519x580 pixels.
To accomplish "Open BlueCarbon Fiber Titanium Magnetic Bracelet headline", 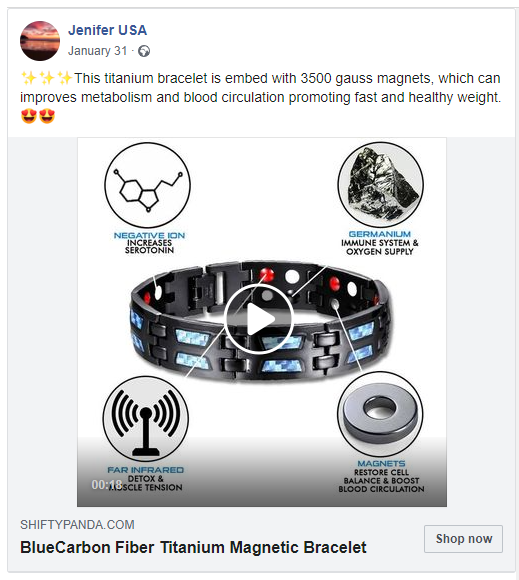I will tap(193, 547).
